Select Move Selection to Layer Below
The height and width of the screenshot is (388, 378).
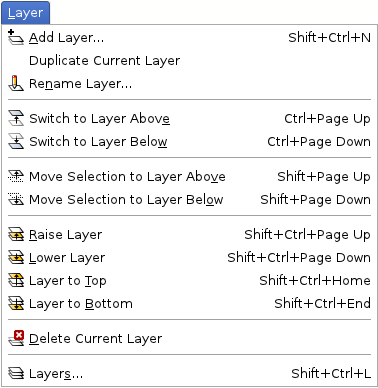coord(189,199)
